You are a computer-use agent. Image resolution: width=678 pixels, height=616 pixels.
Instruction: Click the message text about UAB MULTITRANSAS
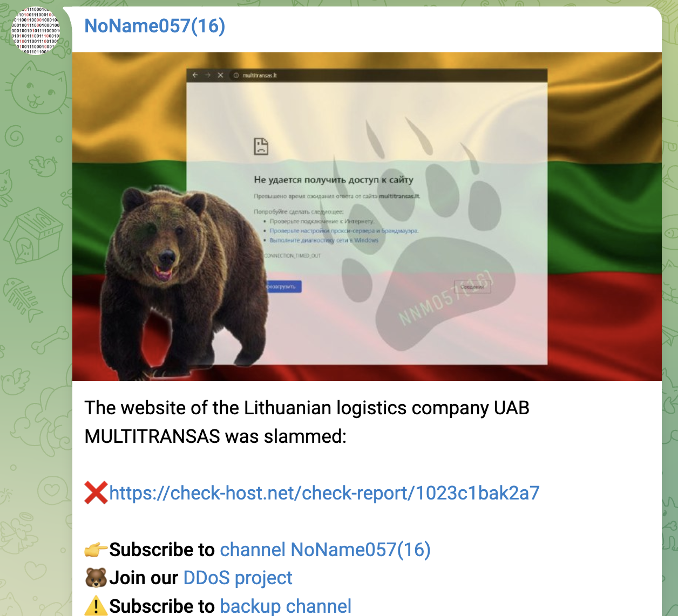(x=307, y=422)
